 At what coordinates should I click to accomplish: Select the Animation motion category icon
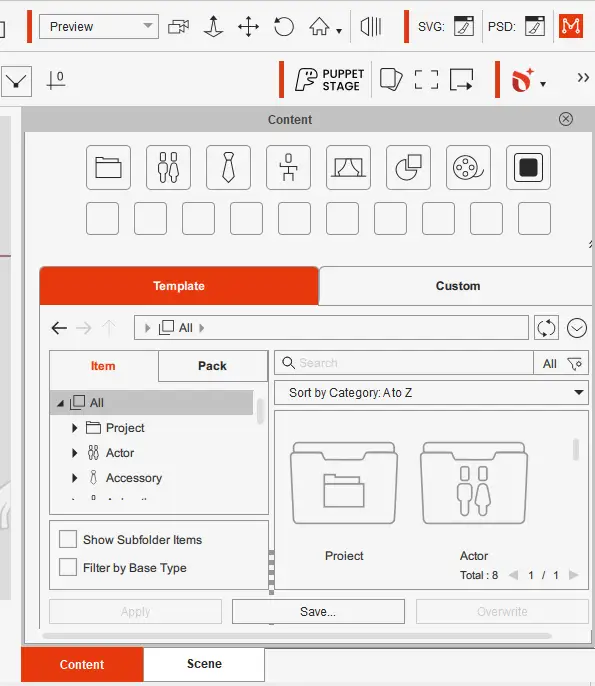tap(288, 168)
